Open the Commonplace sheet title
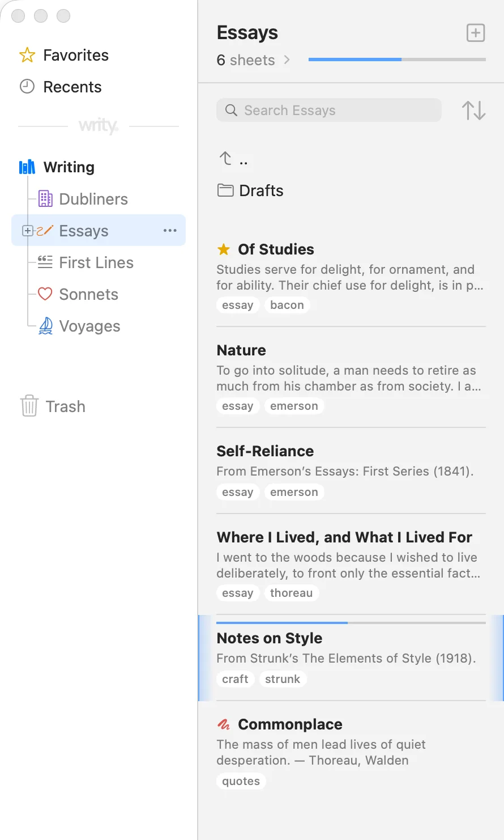Screen dimensions: 504x840 (290, 724)
